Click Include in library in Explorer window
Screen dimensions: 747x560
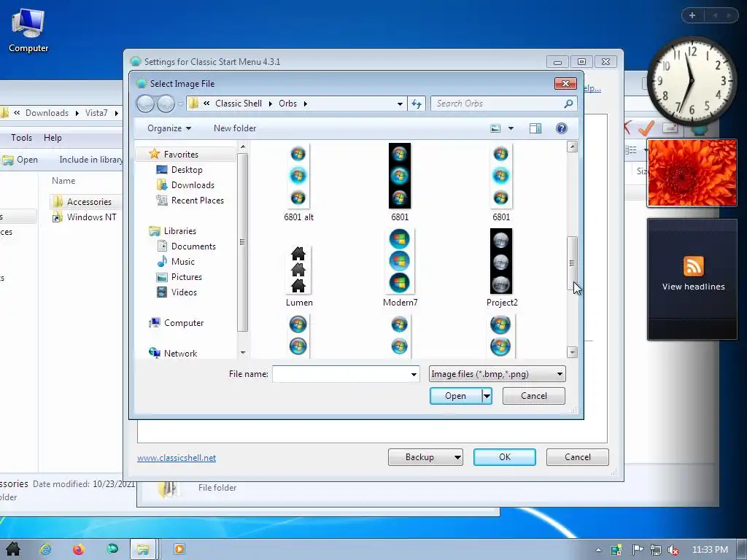point(90,160)
